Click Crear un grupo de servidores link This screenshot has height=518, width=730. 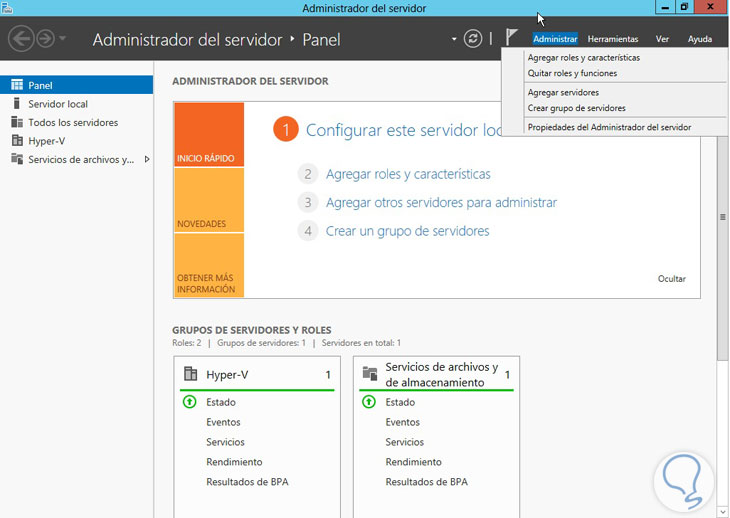coord(407,231)
